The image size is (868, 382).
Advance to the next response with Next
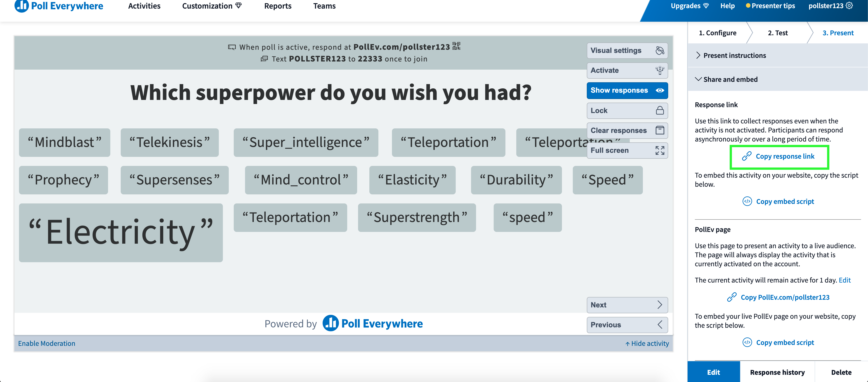click(627, 305)
